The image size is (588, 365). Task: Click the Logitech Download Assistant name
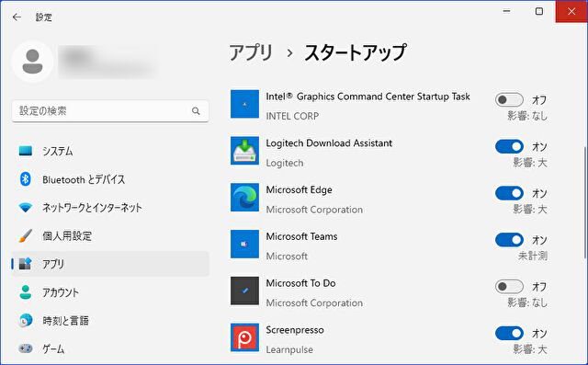pos(329,143)
